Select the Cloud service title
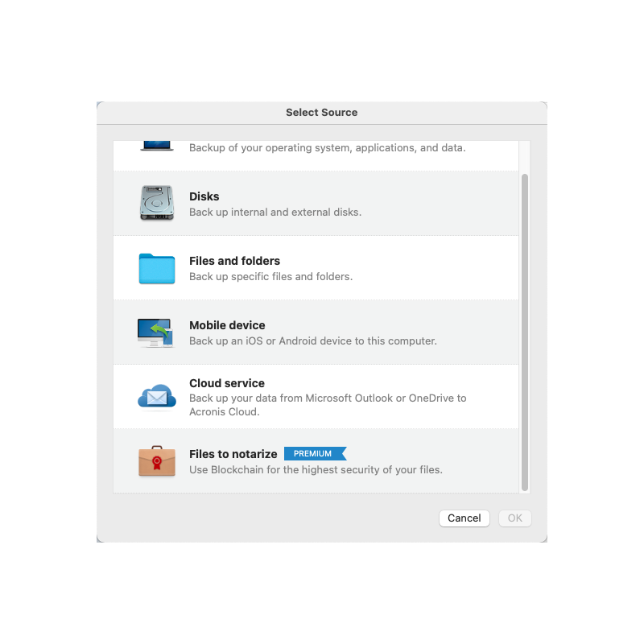Viewport: 644px width, 644px height. (x=227, y=383)
